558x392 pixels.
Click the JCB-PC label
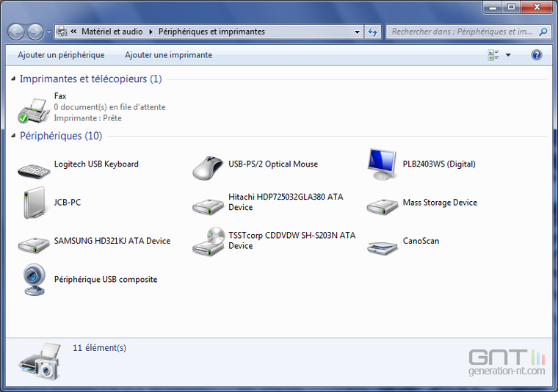pos(68,203)
